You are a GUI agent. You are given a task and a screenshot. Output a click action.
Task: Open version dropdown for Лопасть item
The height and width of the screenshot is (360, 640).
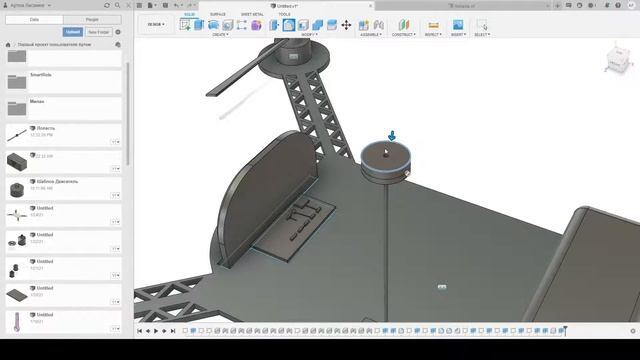coord(116,142)
